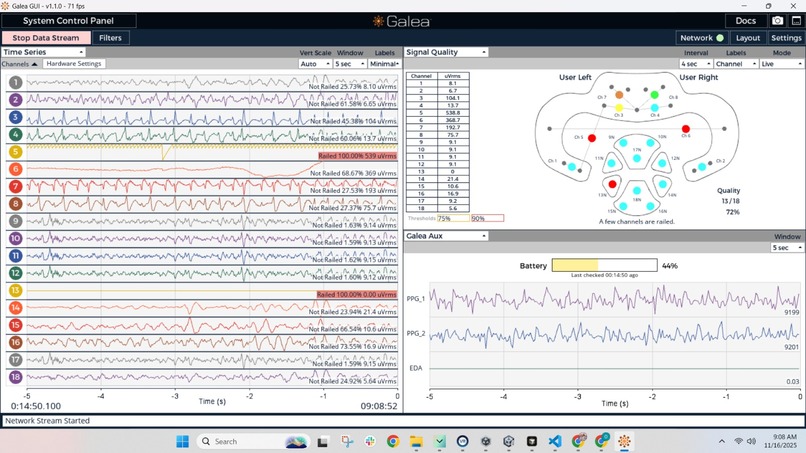Click the orange Ch 7 electrode on head map

619,95
